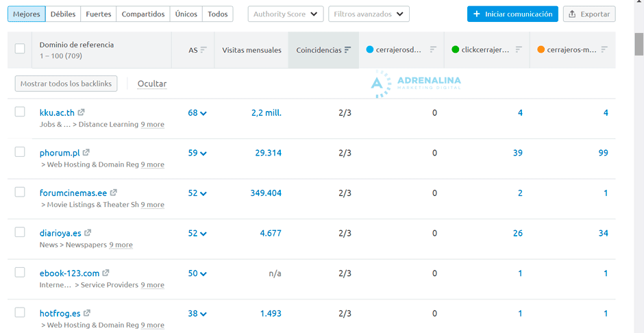The image size is (644, 333).
Task: Click Mostrar todos los backlinks button
Action: [x=66, y=84]
